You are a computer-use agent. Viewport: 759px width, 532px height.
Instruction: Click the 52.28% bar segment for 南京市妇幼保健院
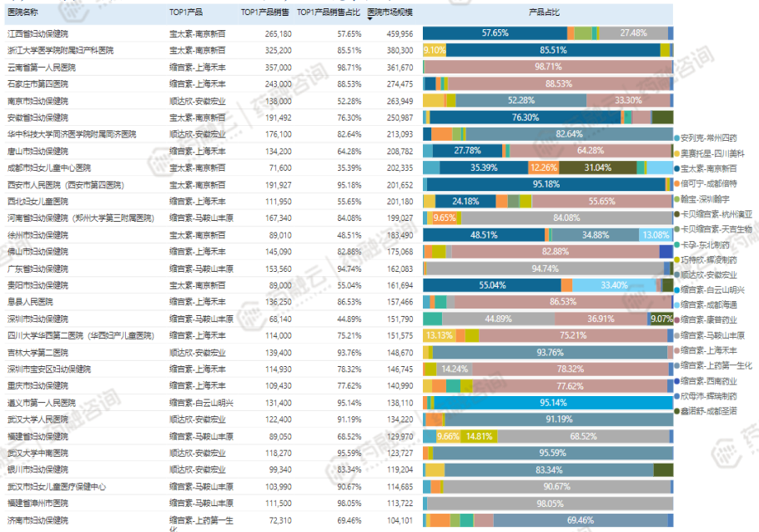520,100
